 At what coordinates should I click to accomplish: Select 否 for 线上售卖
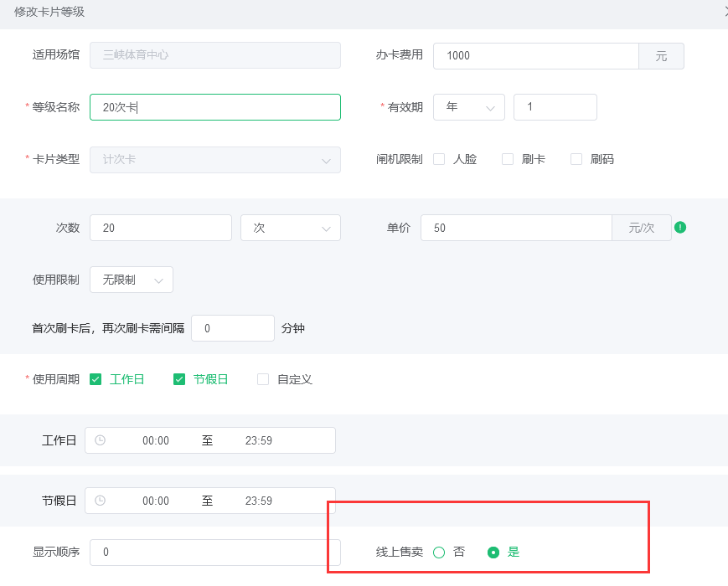[x=439, y=552]
